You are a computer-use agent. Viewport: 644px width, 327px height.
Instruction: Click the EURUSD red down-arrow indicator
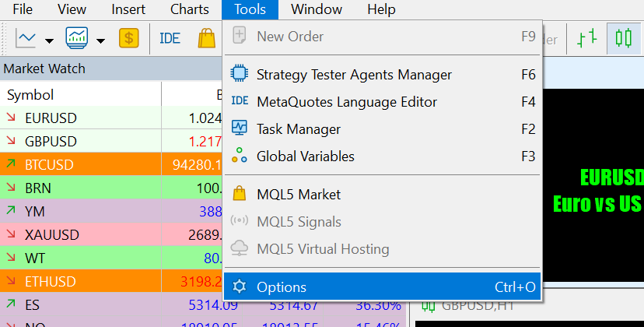[x=11, y=118]
